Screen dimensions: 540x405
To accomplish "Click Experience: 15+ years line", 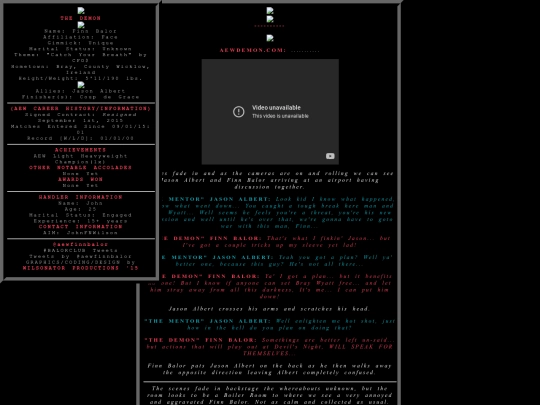I will (81, 221).
